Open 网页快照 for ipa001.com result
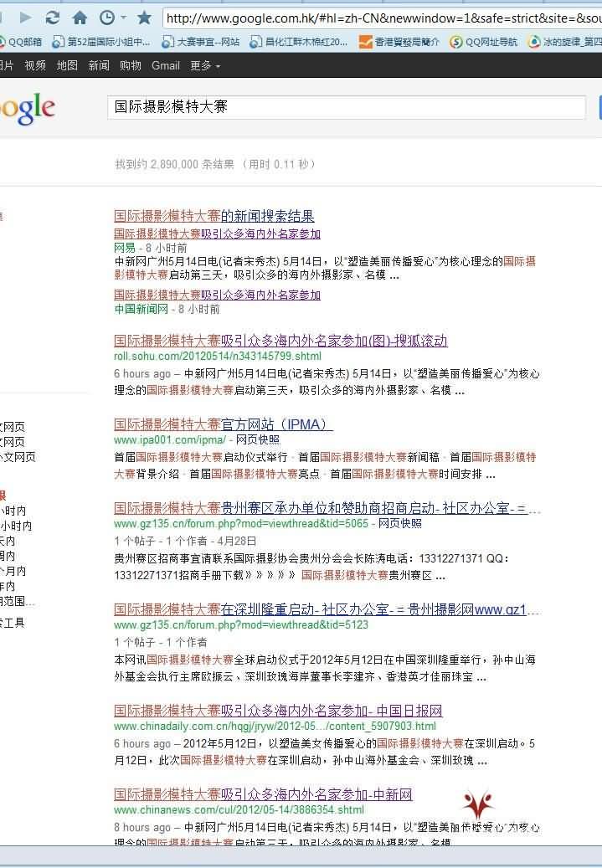602x868 pixels. [x=258, y=440]
